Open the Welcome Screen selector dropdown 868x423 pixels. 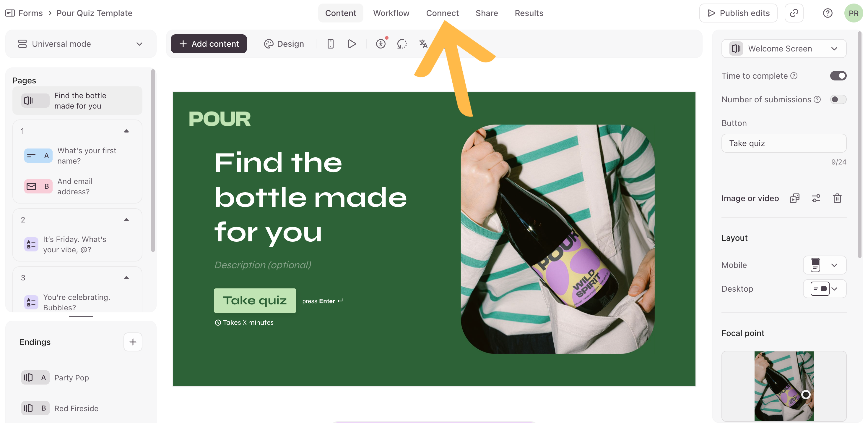pos(784,49)
